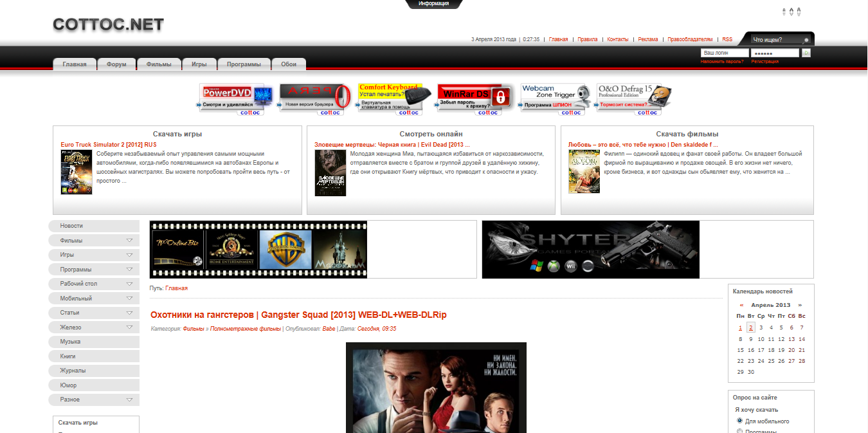The image size is (868, 433).
Task: Expand the Разное sidebar submenu arrow
Action: [130, 400]
